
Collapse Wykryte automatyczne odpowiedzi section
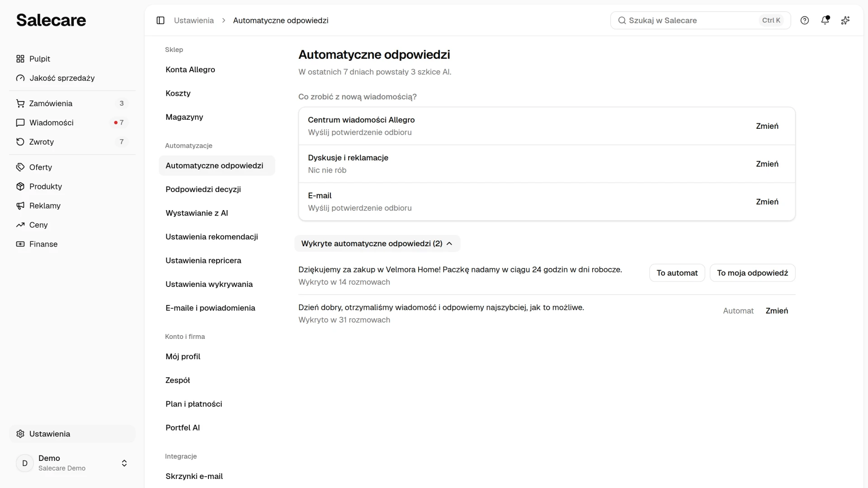(x=377, y=244)
